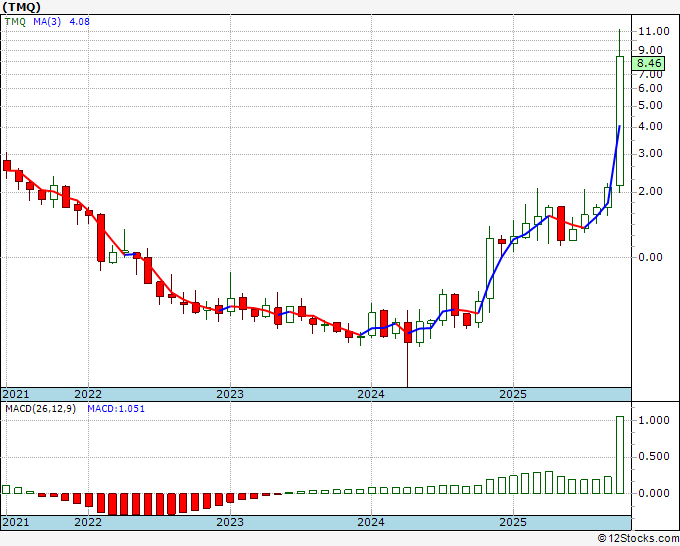Click the (TMQ) chart title

tap(22, 7)
